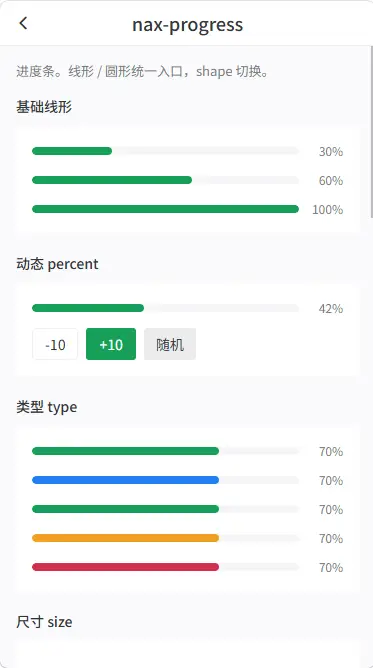Viewport: 373px width, 668px height.
Task: Click the orange 70% progress bar
Action: point(166,538)
